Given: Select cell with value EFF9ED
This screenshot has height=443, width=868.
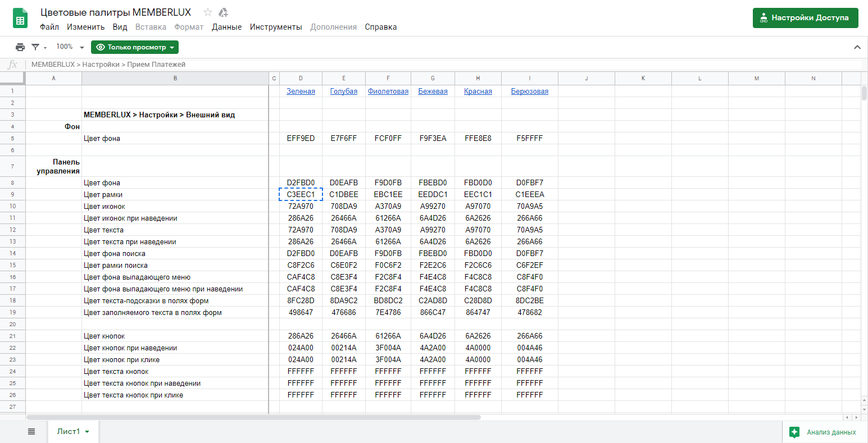Looking at the screenshot, I should click(x=301, y=138).
